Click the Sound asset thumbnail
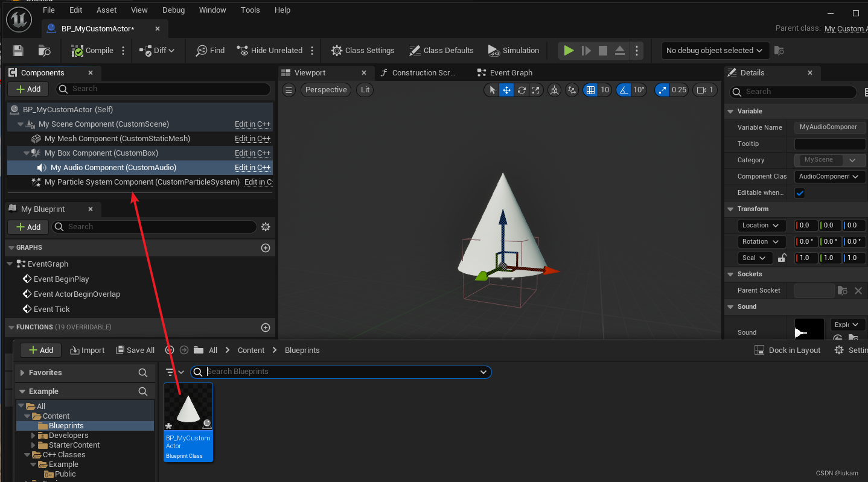 coord(809,329)
